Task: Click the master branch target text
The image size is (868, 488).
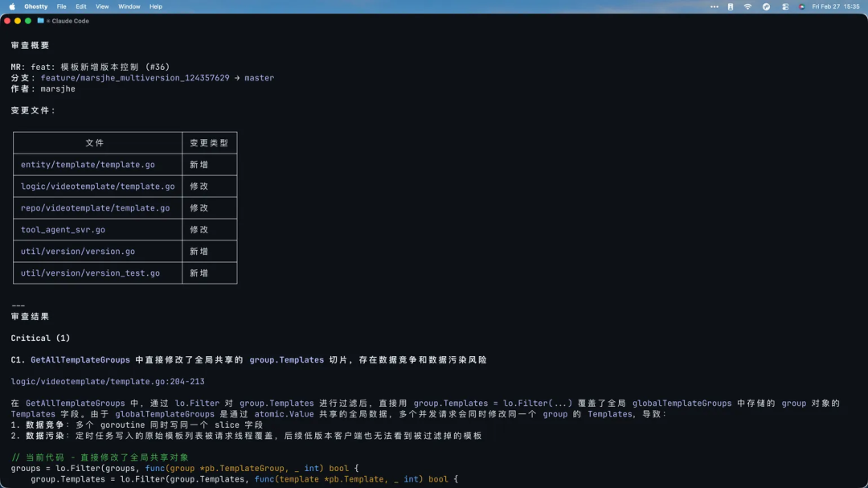Action: (259, 78)
